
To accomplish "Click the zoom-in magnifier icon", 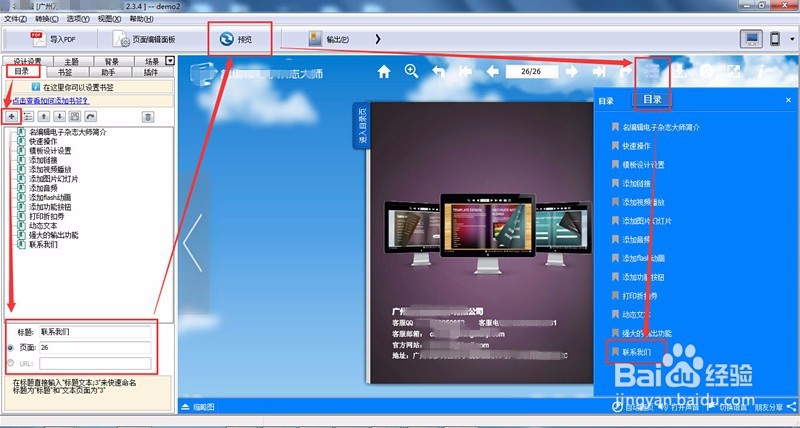I will coord(411,71).
